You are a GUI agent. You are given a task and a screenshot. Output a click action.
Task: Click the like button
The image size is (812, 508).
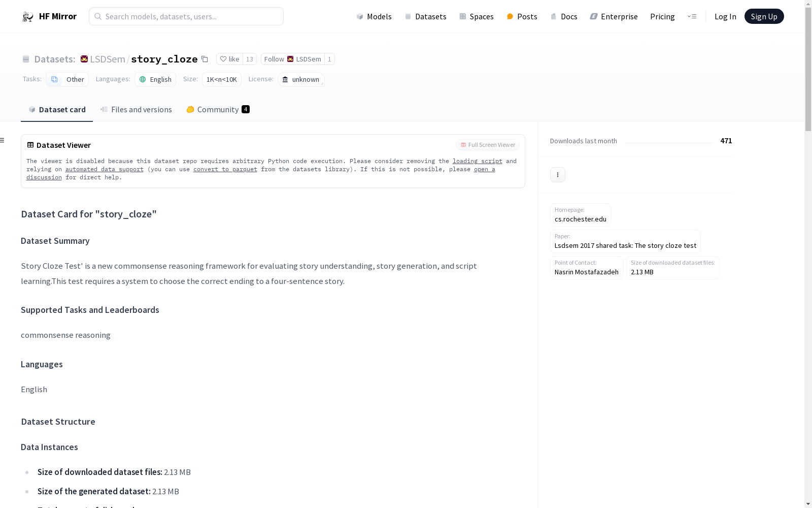pos(229,59)
